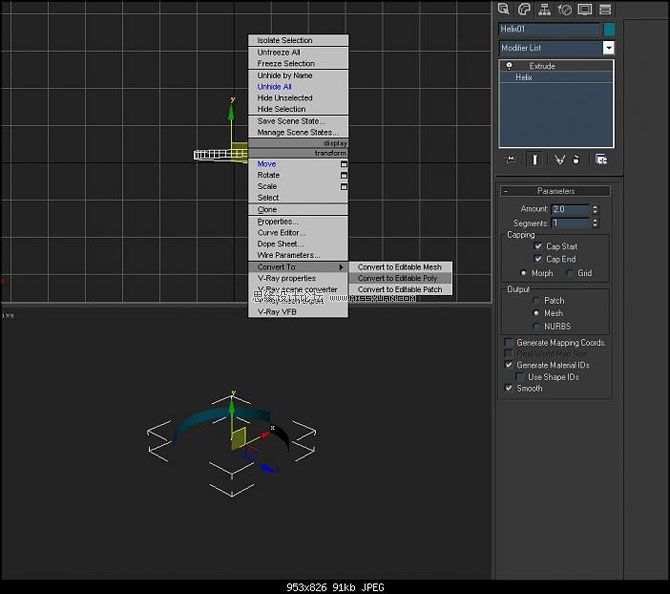Open Curve Editor from context menu

click(298, 232)
